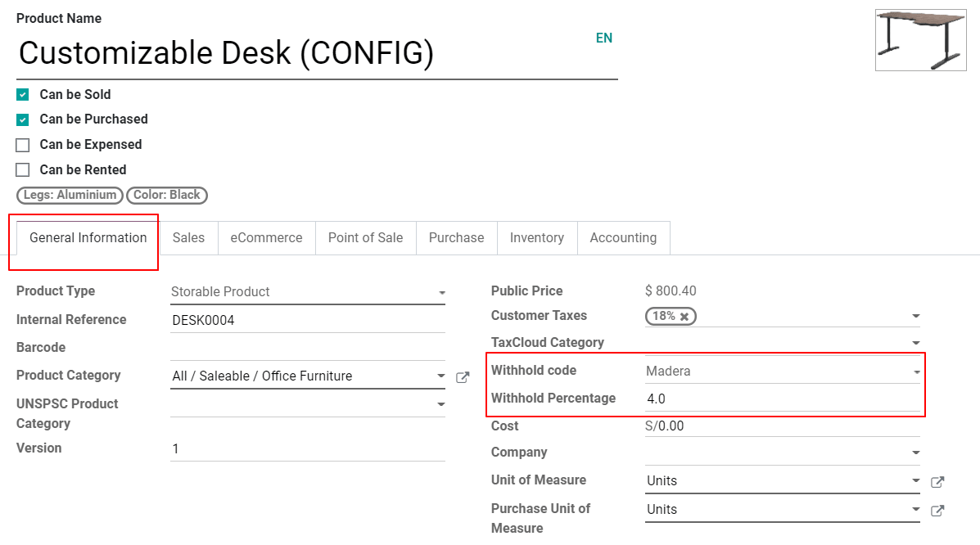The image size is (980, 545).
Task: Click the Color: Black attribute tag
Action: coord(167,196)
